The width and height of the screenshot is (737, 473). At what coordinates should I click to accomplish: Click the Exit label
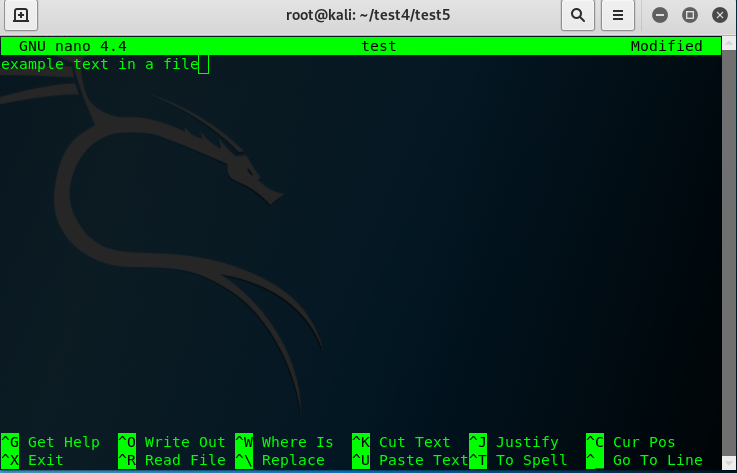(46, 460)
